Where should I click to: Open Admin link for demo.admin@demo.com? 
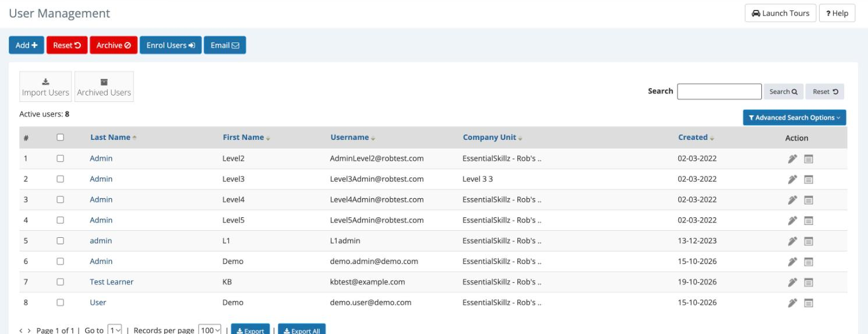(x=101, y=261)
